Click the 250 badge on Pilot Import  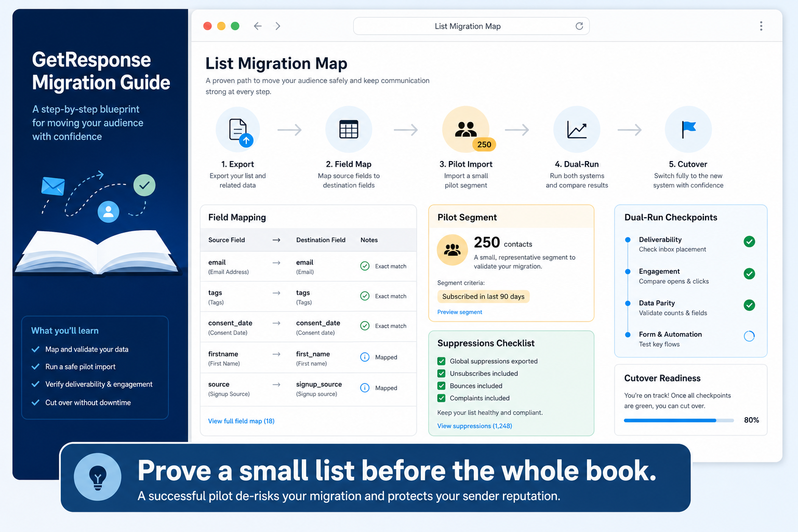coord(484,144)
